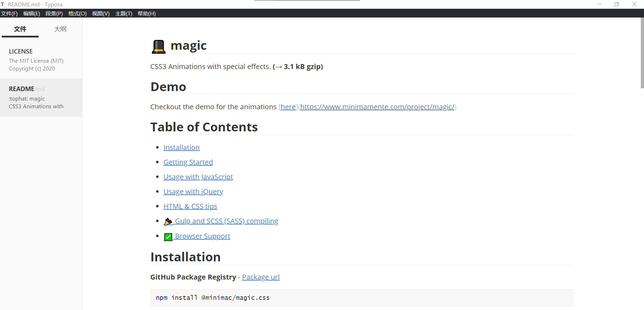Image resolution: width=644 pixels, height=310 pixels.
Task: Click the 'here' demo link
Action: tap(288, 107)
